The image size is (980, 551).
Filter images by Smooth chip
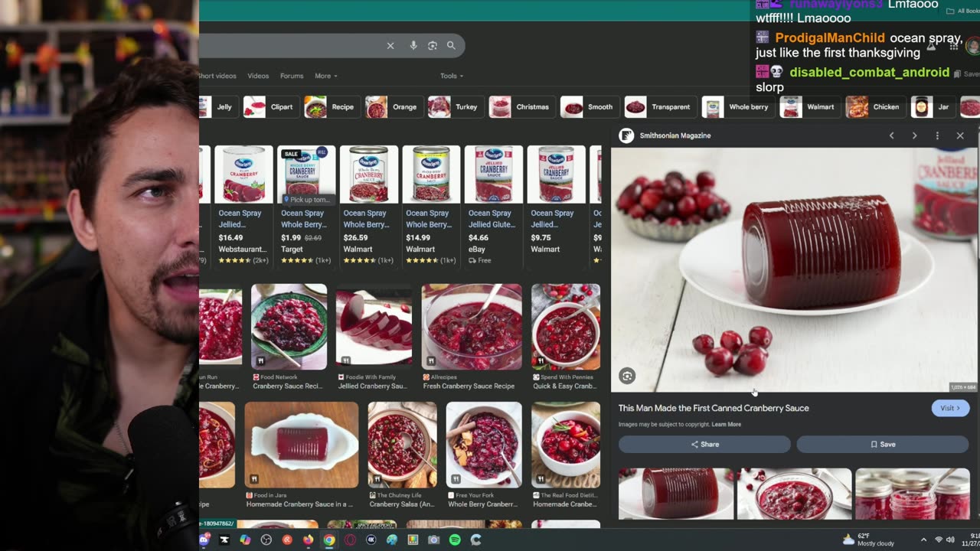coord(588,107)
